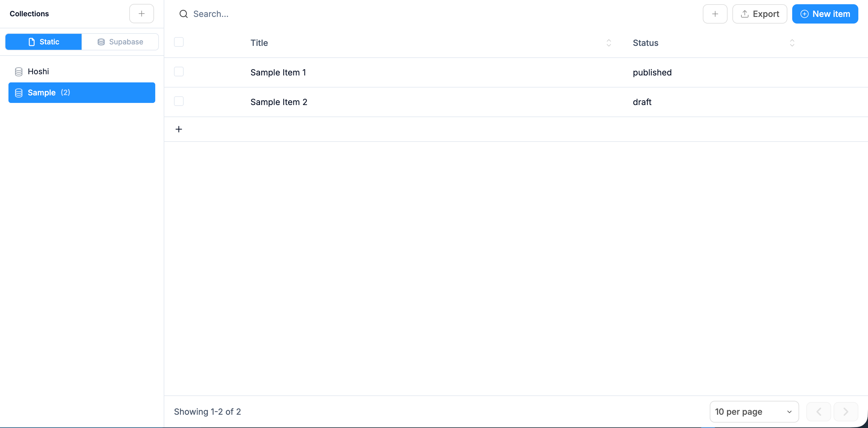Switch to the Supabase tab
This screenshot has width=868, height=428.
tap(120, 42)
